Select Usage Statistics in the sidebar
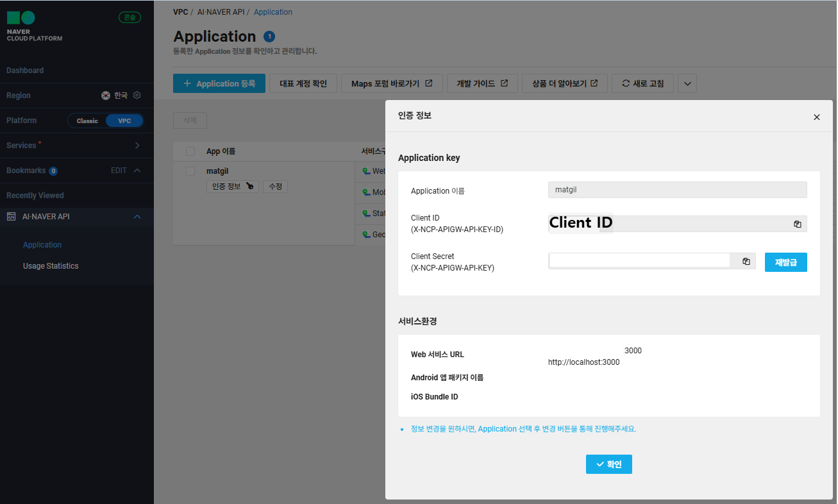 [51, 266]
